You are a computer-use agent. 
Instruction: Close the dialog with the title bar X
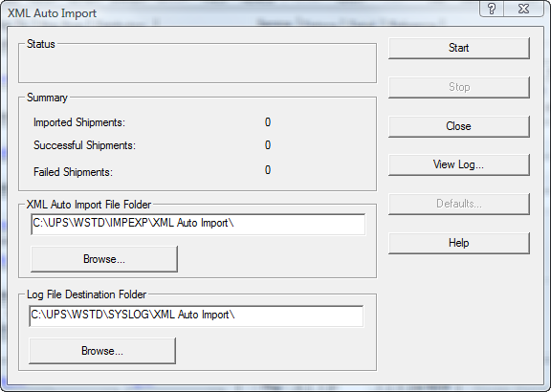coord(523,9)
